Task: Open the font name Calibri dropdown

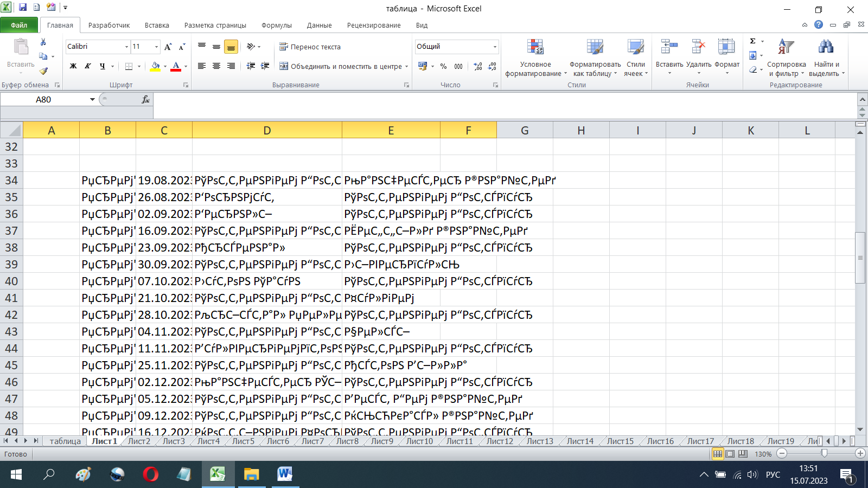Action: point(126,47)
